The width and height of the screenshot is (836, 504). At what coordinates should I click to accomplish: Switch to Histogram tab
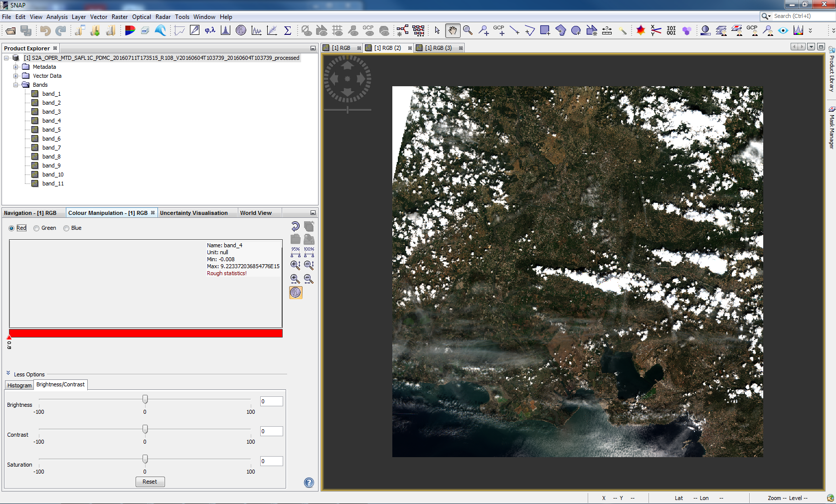[19, 385]
